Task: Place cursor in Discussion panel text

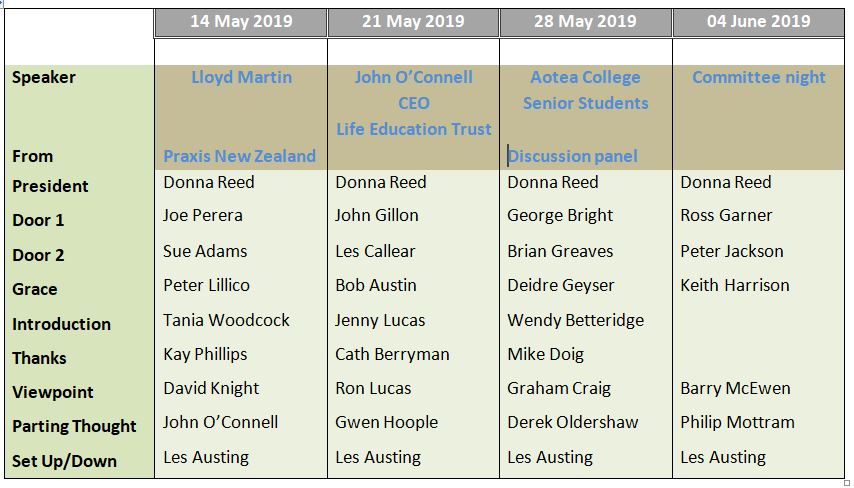Action: tap(572, 156)
